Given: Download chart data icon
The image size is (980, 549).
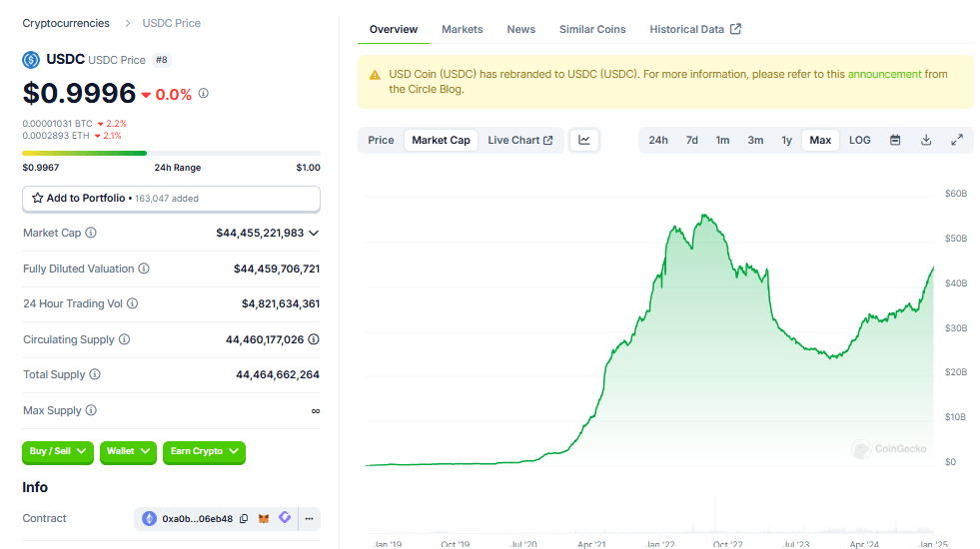Looking at the screenshot, I should click(926, 140).
